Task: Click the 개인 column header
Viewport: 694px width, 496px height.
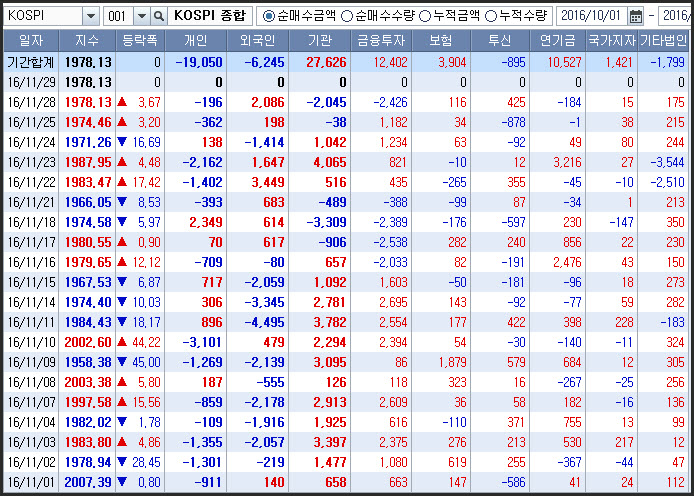Action: 196,41
